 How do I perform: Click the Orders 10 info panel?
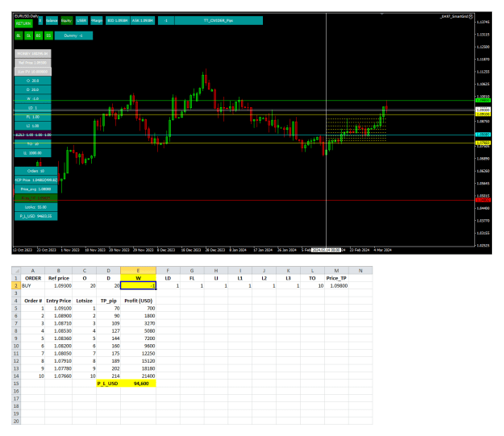[x=36, y=171]
